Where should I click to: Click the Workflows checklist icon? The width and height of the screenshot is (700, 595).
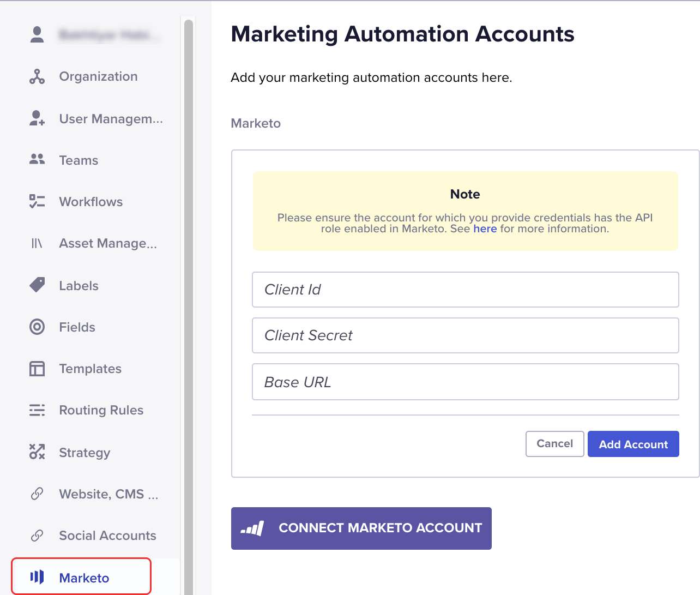pos(37,201)
